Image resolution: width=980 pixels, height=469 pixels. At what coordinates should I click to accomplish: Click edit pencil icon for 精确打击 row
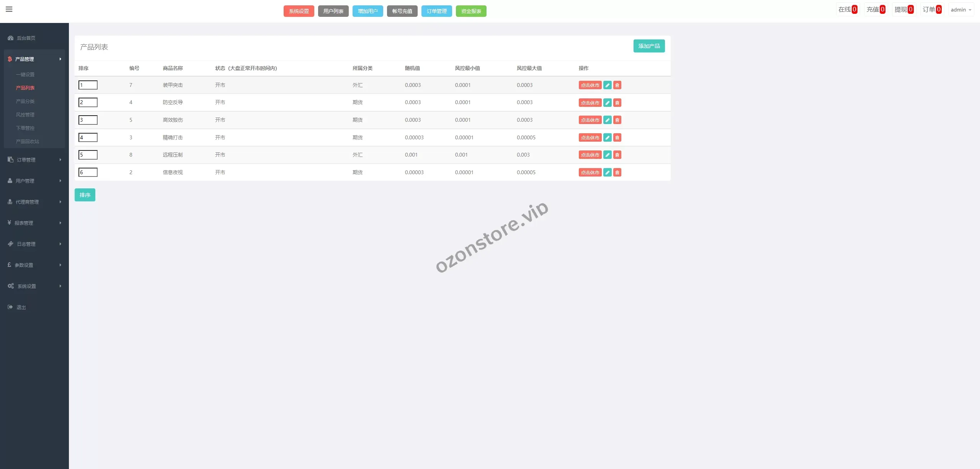[x=607, y=137]
